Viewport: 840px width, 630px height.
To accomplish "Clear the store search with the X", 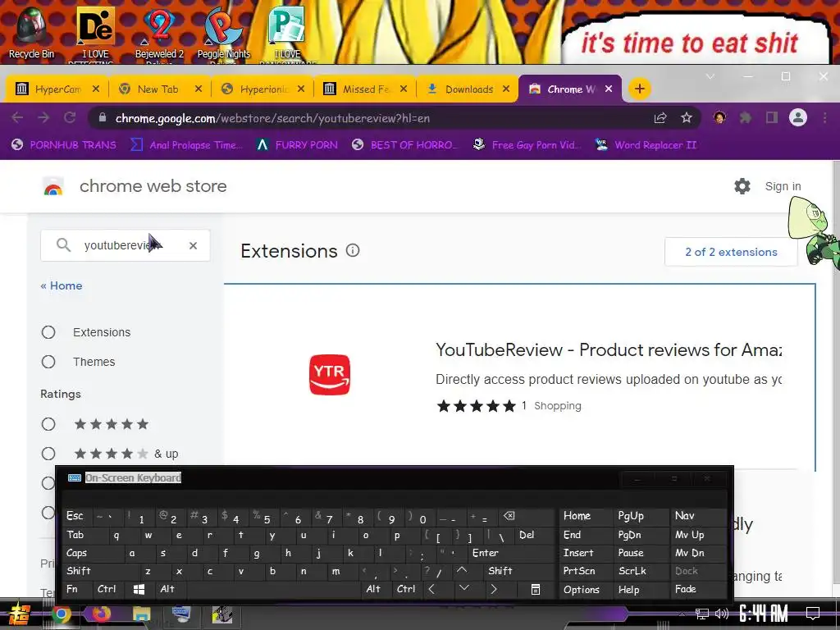I will [x=193, y=245].
